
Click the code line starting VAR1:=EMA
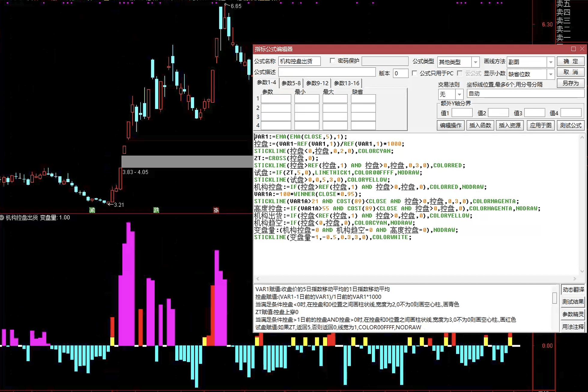[x=301, y=137]
